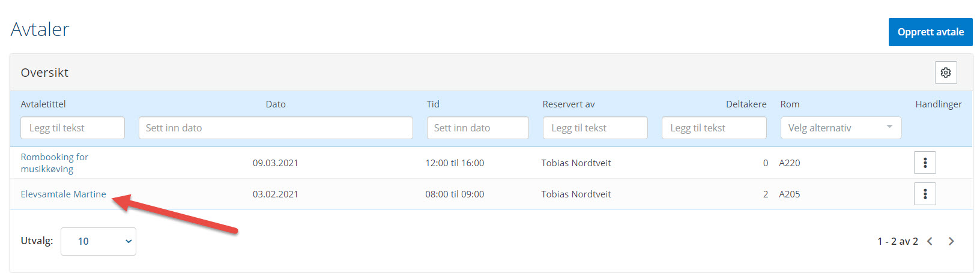Expand the Rom Velg alternativ dropdown

pyautogui.click(x=840, y=128)
